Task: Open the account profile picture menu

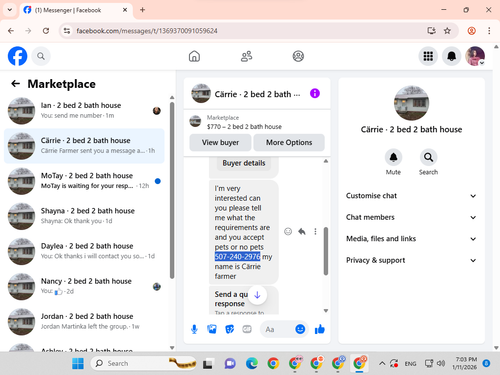Action: click(x=475, y=56)
